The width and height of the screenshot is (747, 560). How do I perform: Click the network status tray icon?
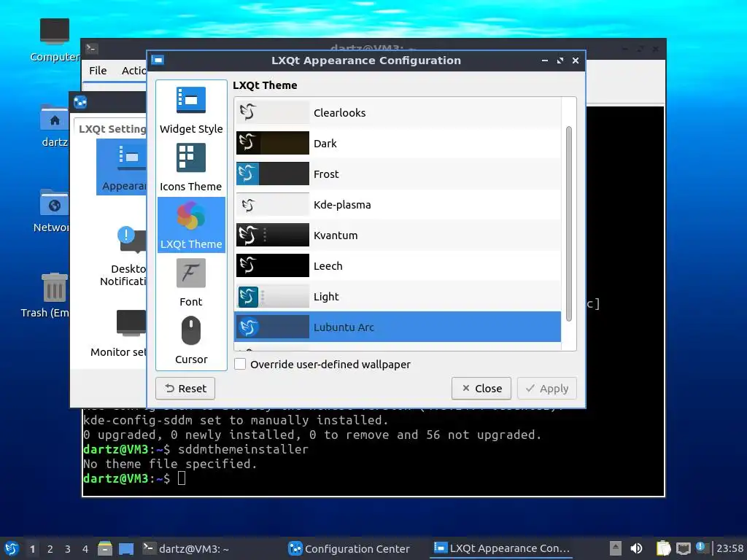point(683,548)
